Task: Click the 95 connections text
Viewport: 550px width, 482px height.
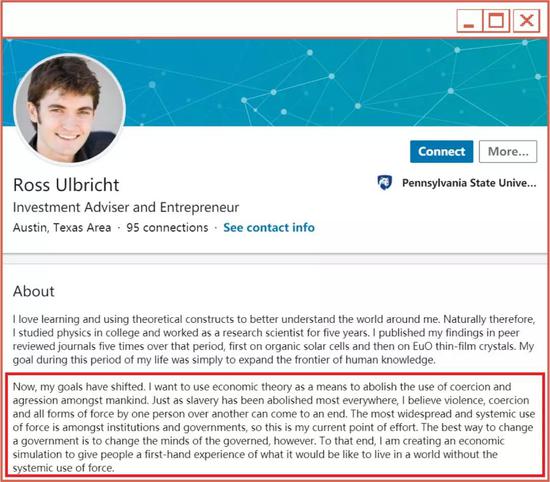Action: pyautogui.click(x=167, y=228)
